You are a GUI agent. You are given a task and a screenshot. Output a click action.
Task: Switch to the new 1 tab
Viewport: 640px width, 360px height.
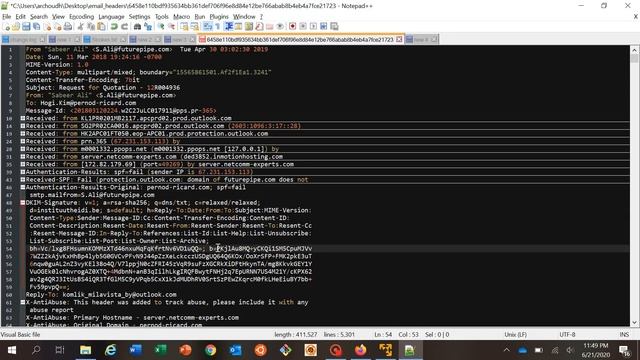[64, 40]
